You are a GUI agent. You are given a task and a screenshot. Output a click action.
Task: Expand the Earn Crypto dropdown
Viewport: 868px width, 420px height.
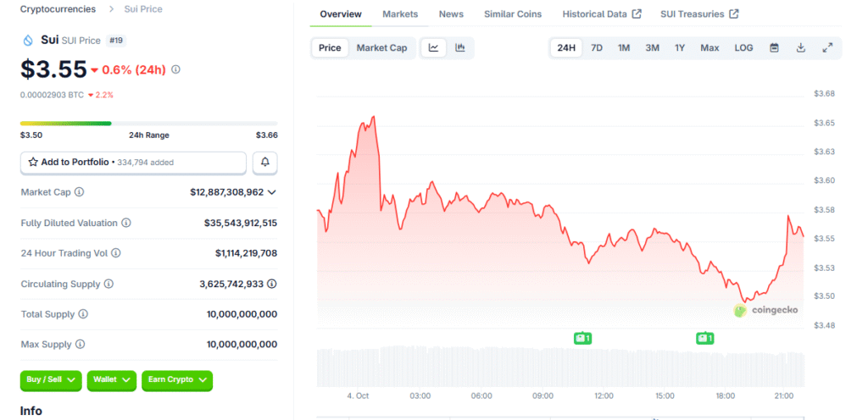pyautogui.click(x=177, y=380)
